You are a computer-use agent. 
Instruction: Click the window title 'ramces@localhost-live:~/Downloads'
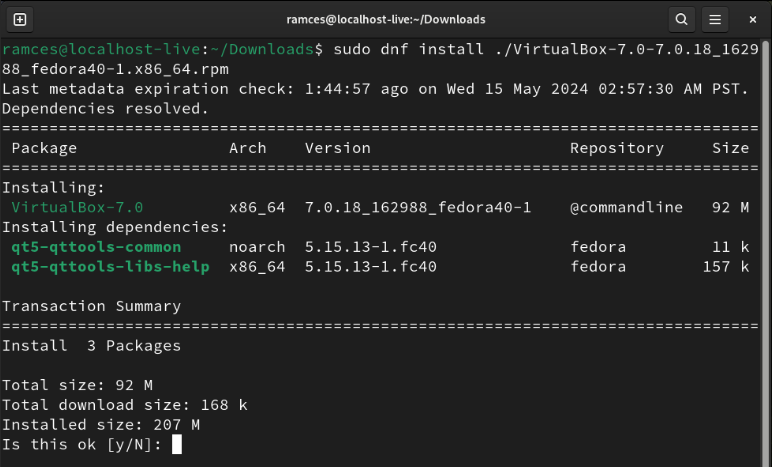(x=386, y=20)
